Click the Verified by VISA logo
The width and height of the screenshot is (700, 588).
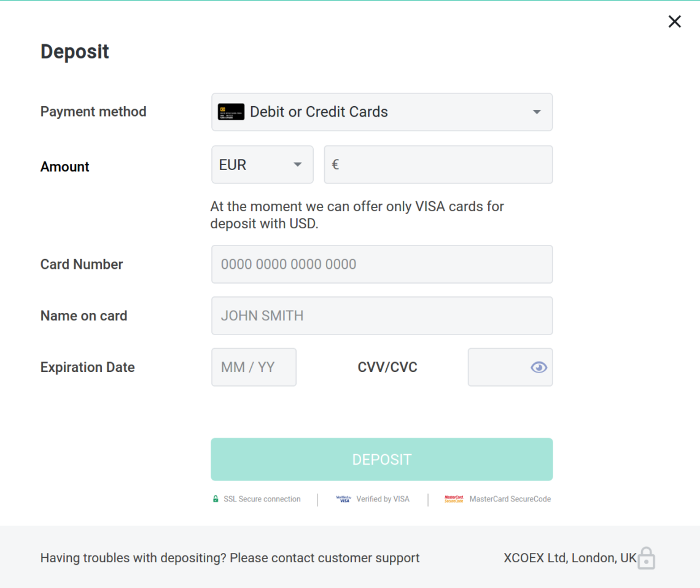(344, 499)
